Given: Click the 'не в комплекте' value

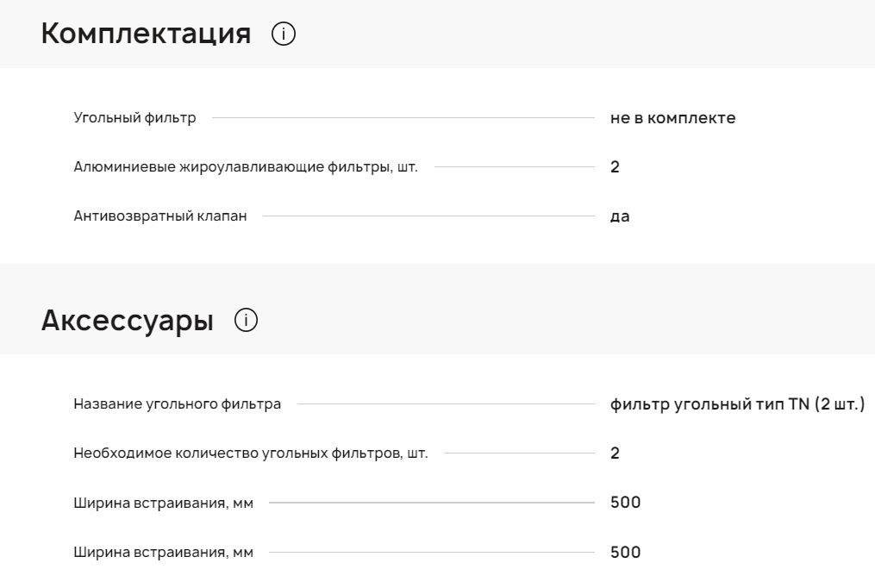Looking at the screenshot, I should (672, 118).
